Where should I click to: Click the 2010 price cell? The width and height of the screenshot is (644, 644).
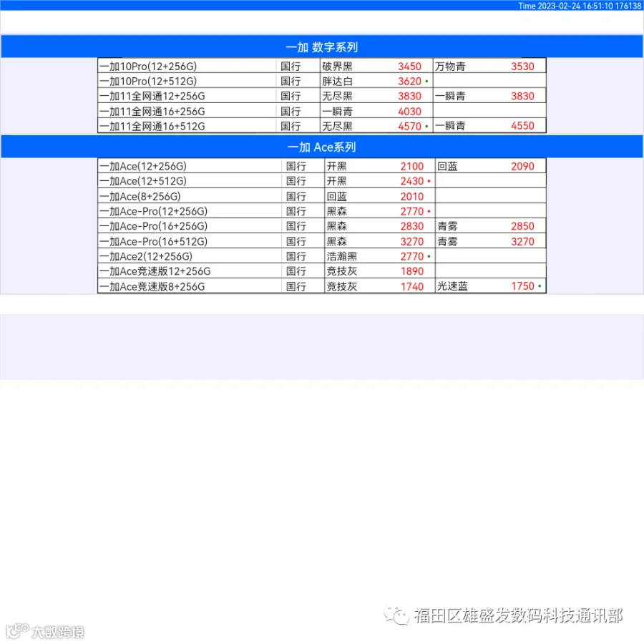pyautogui.click(x=412, y=196)
